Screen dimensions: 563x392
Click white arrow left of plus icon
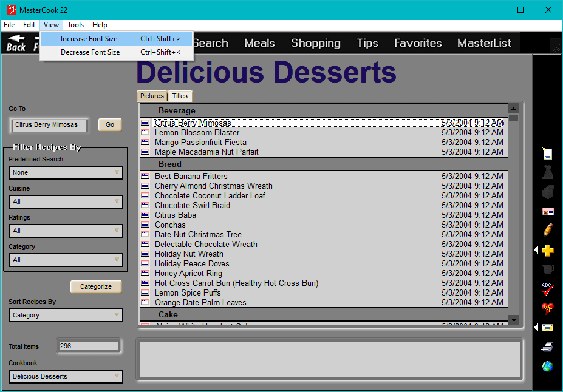(x=536, y=250)
